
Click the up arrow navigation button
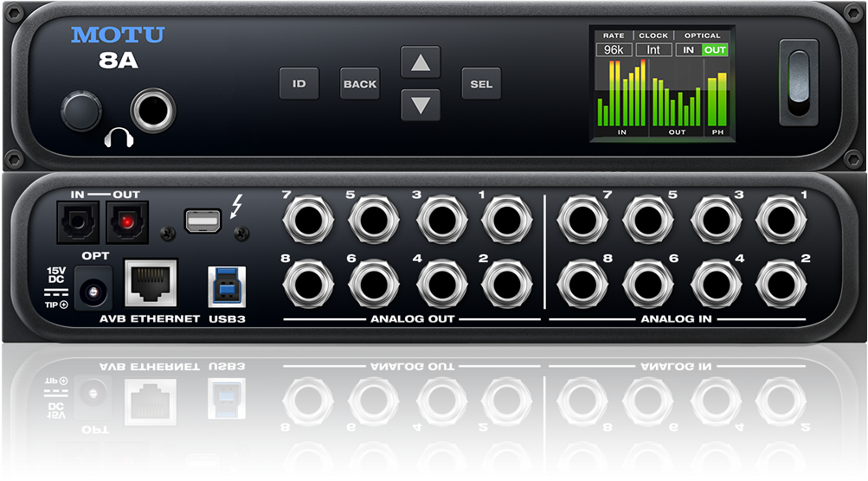[x=421, y=62]
